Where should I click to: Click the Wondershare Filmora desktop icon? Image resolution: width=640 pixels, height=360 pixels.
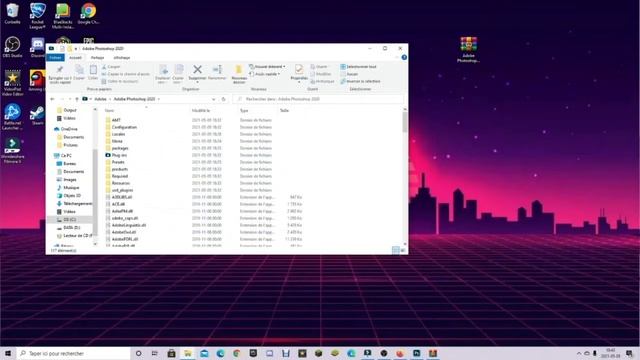12,151
